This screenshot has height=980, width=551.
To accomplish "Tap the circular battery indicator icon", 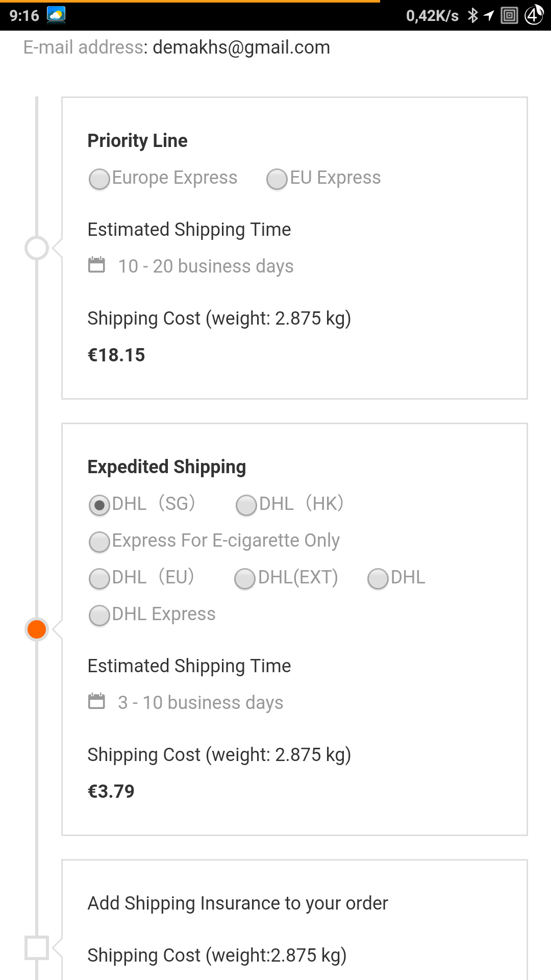I will click(x=534, y=15).
